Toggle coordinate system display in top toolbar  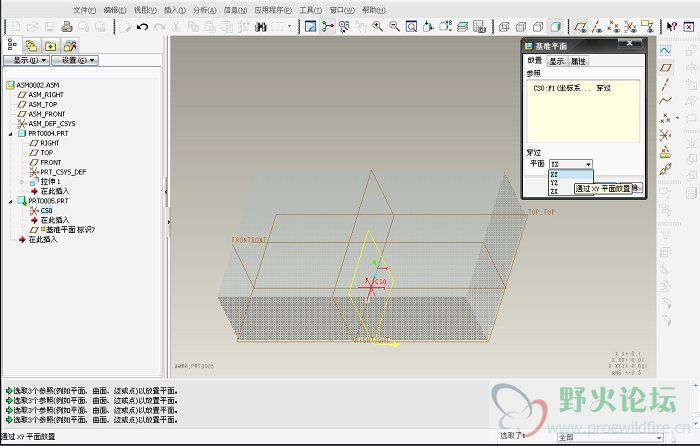coord(632,26)
